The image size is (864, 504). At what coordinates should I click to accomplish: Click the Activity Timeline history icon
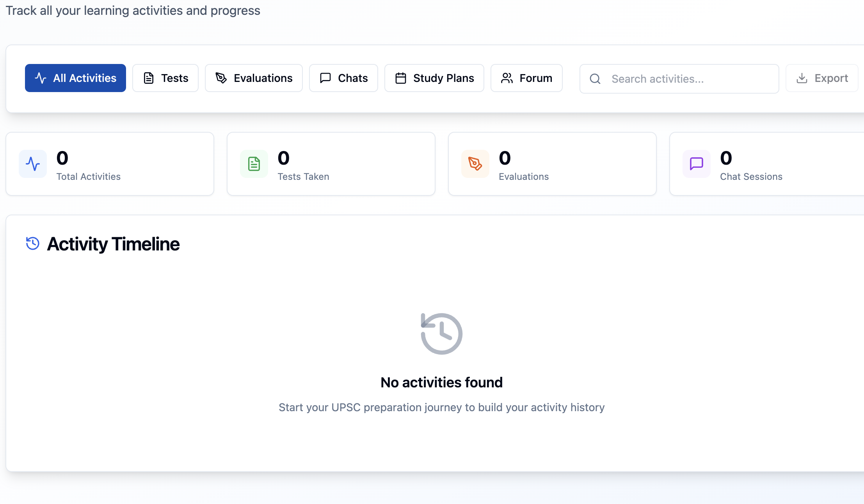pyautogui.click(x=33, y=243)
